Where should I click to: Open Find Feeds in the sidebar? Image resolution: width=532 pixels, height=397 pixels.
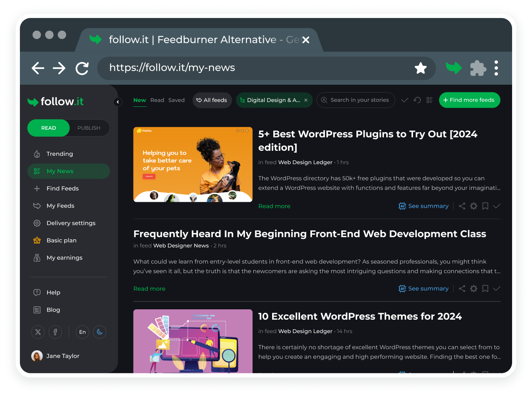point(69,188)
